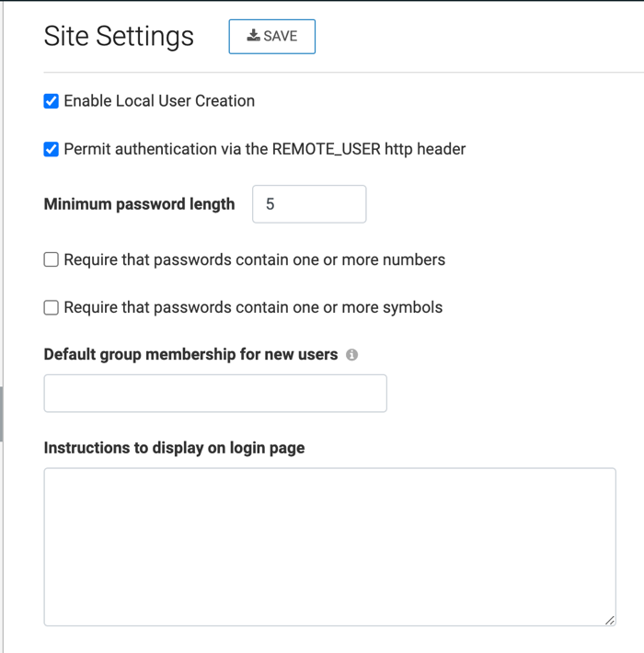This screenshot has width=644, height=653.
Task: Click the Site Settings heading
Action: (119, 36)
